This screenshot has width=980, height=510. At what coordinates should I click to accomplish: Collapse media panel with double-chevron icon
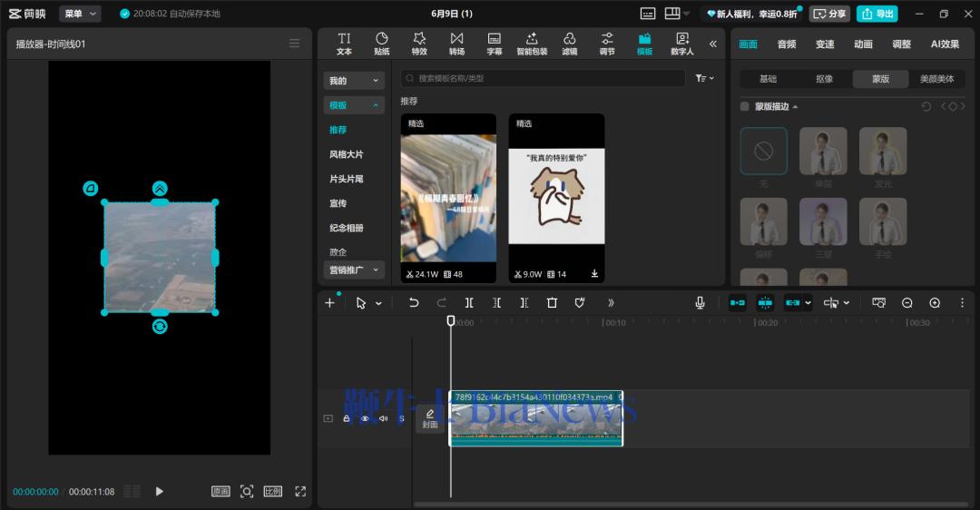(x=713, y=44)
